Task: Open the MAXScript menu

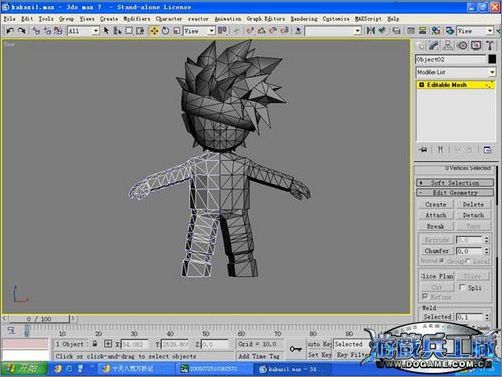Action: point(368,19)
